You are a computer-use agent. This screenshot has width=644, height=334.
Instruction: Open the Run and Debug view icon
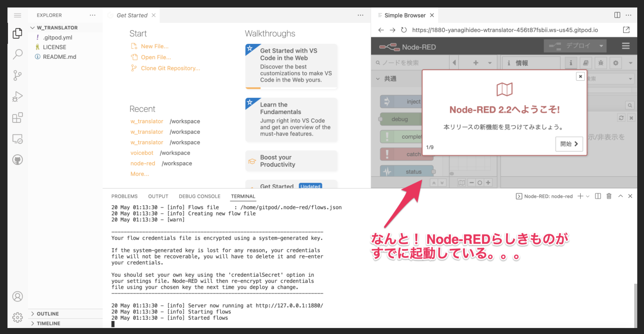tap(17, 97)
